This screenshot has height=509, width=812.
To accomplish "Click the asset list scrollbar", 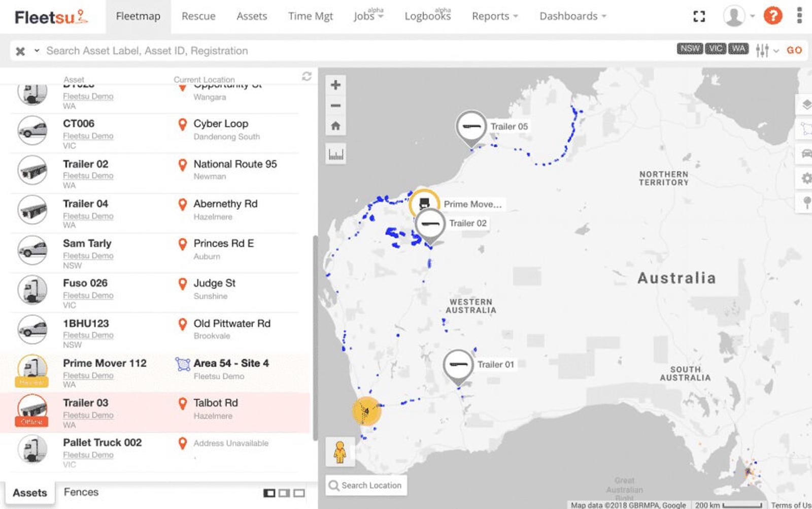I will (315, 338).
